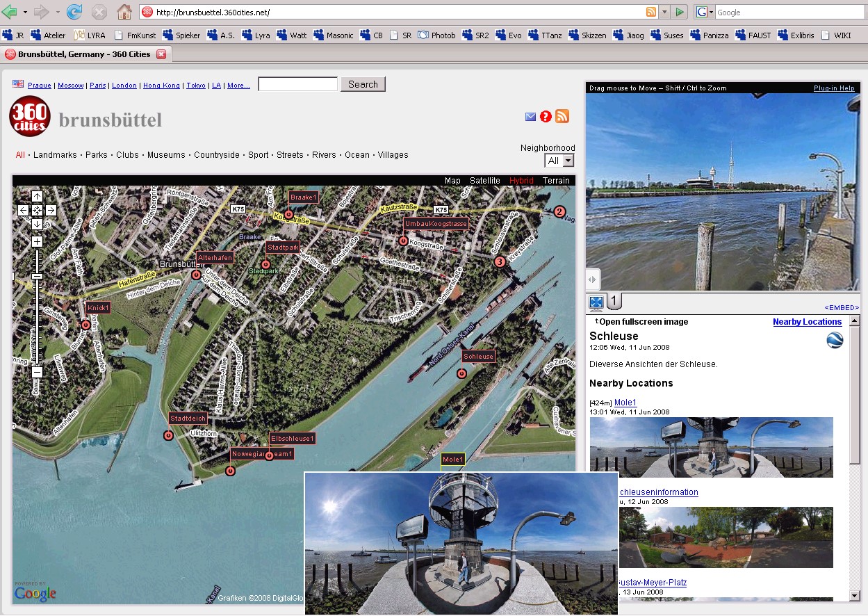Expand the Neighborhood dropdown

568,161
